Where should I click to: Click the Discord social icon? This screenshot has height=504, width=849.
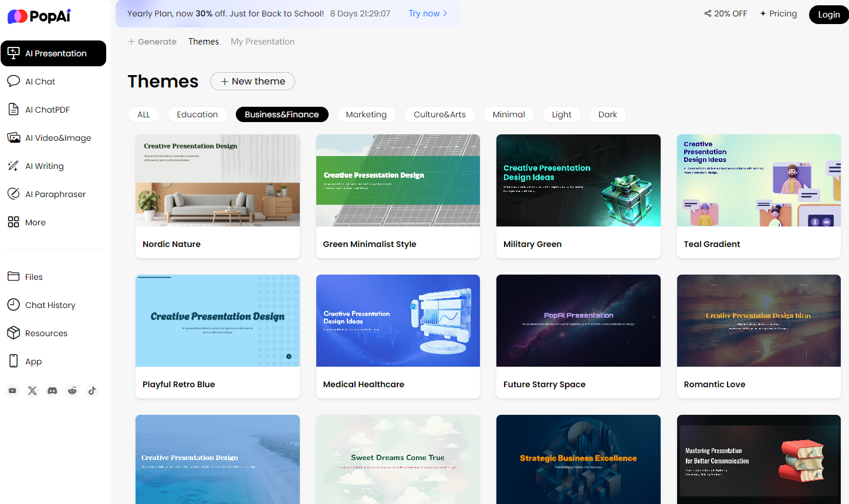tap(52, 390)
